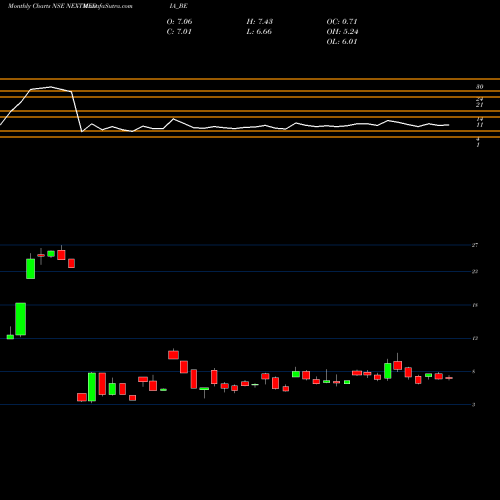500x500 pixels.
Task: Click the tallest green candle below the 16 gridline
Action: [21, 319]
